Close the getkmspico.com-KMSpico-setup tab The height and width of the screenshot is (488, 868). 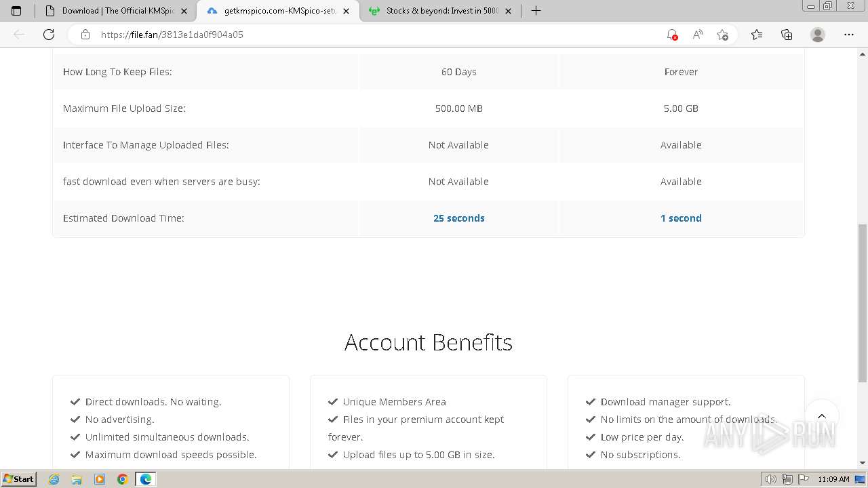pos(347,11)
